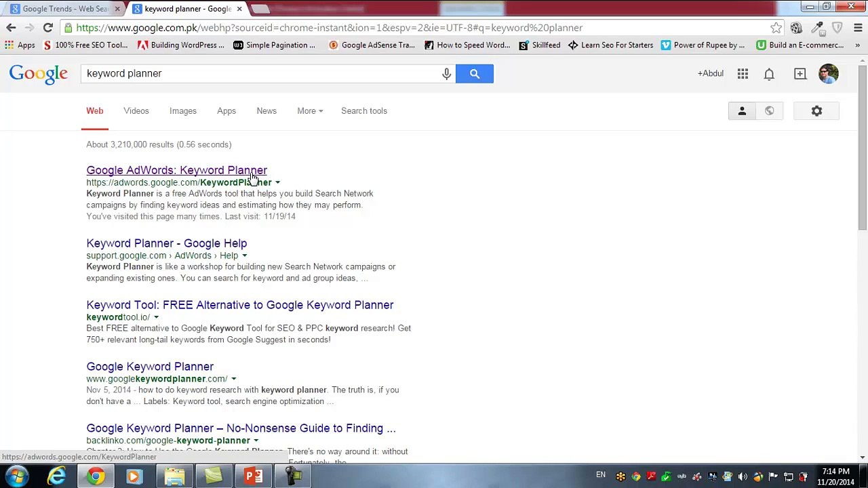Open the Build an E-commerc... bookmark
Image resolution: width=868 pixels, height=488 pixels.
(x=800, y=45)
